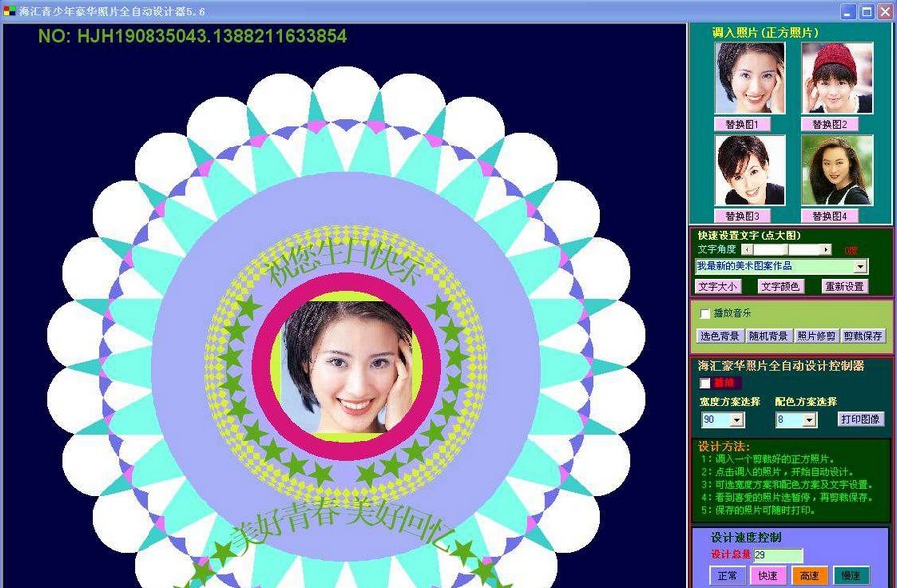
Task: Select the red knit hat photo thumbnail
Action: click(837, 78)
